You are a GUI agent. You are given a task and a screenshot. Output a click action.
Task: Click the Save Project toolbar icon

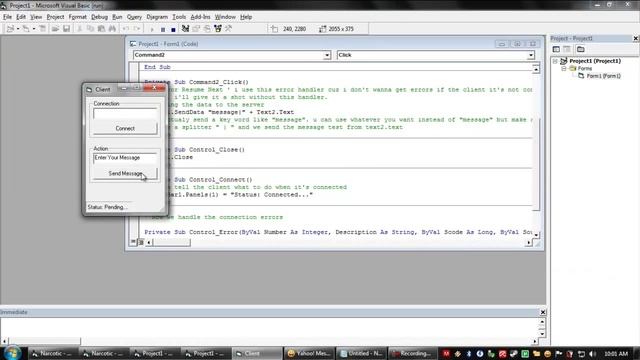coord(66,29)
